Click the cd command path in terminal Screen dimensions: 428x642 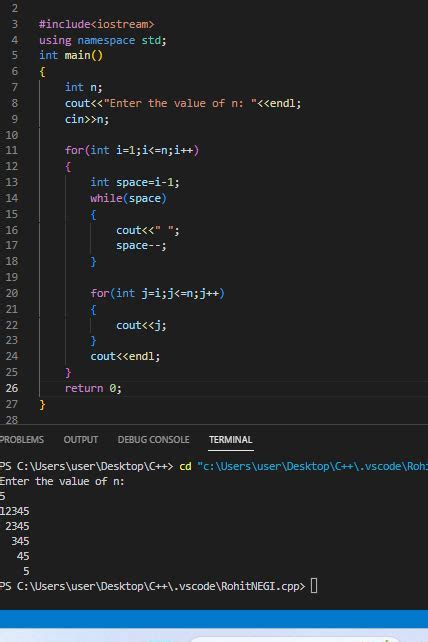[x=312, y=466]
